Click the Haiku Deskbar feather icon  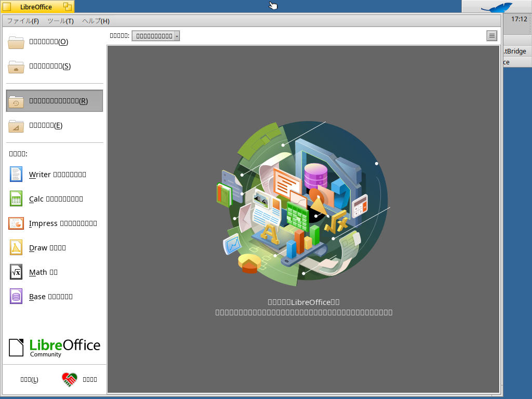(497, 7)
